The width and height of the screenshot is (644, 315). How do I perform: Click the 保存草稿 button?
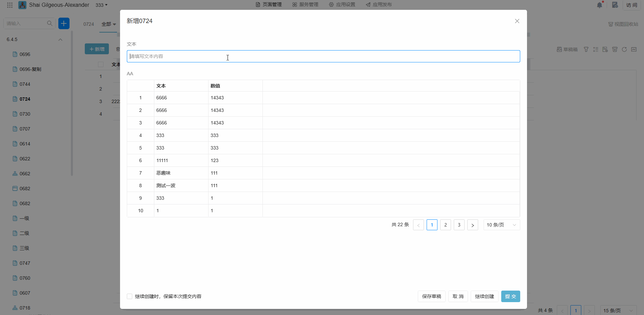431,296
